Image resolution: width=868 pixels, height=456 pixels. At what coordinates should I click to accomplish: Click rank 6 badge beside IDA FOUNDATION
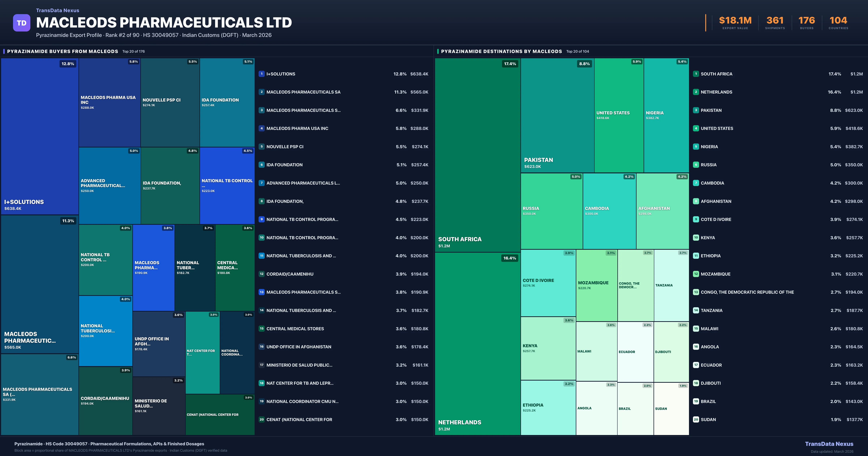pyautogui.click(x=261, y=165)
